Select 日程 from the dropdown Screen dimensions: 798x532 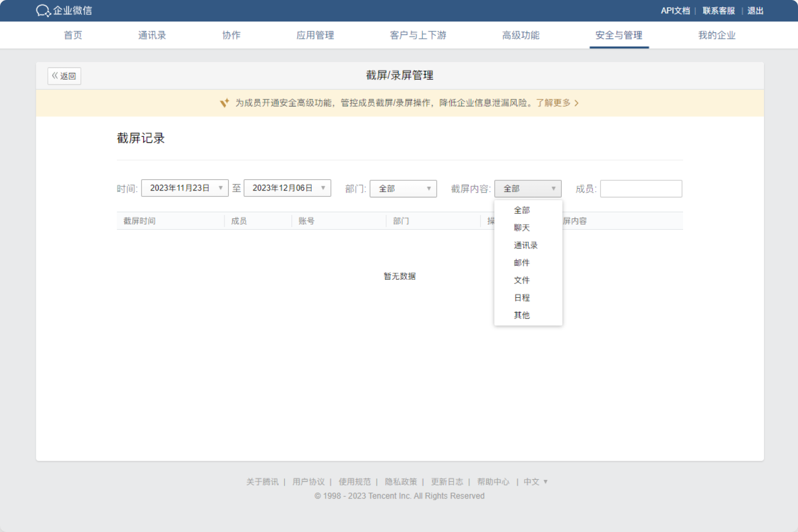pyautogui.click(x=522, y=297)
